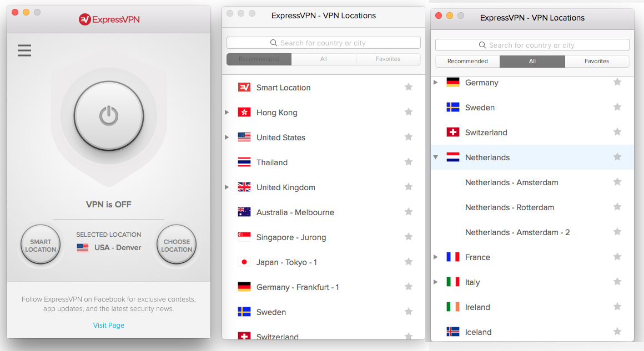Select Recommended tab in middle window
Viewport: 644px width, 351px height.
point(259,59)
